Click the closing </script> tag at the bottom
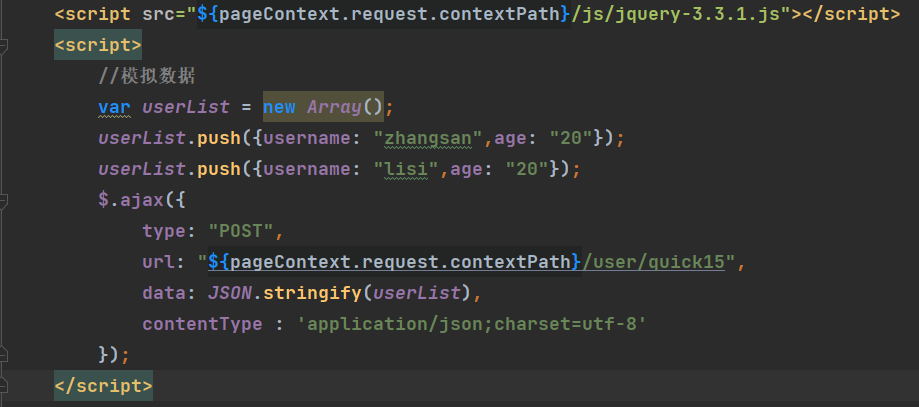This screenshot has height=407, width=919. pos(103,386)
